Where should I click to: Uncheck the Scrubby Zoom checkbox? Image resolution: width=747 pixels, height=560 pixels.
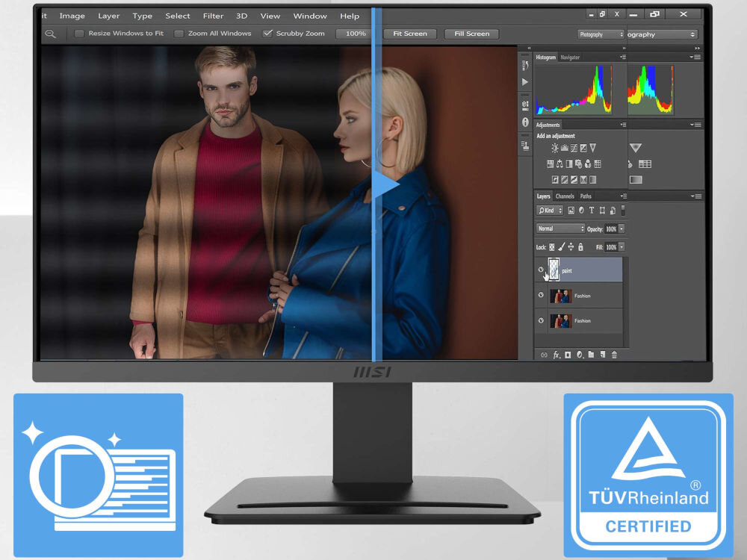pyautogui.click(x=267, y=34)
